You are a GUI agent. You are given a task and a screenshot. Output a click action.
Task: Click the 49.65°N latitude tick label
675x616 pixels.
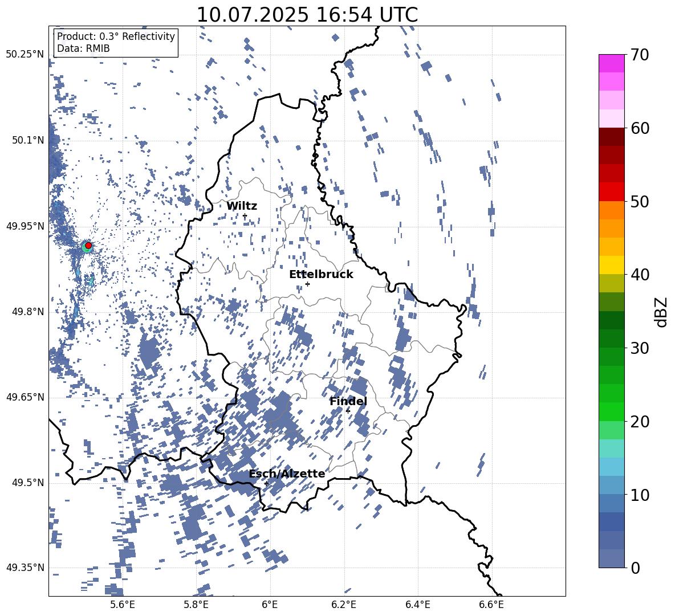pyautogui.click(x=25, y=397)
